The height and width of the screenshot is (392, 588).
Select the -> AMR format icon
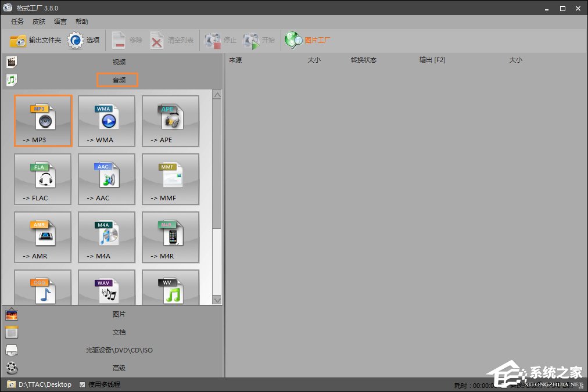click(x=43, y=237)
